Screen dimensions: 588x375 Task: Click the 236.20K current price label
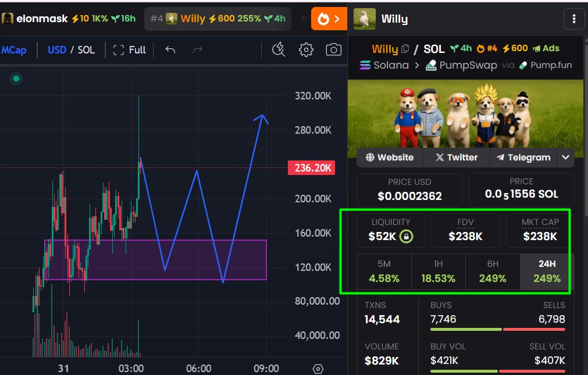(x=311, y=167)
